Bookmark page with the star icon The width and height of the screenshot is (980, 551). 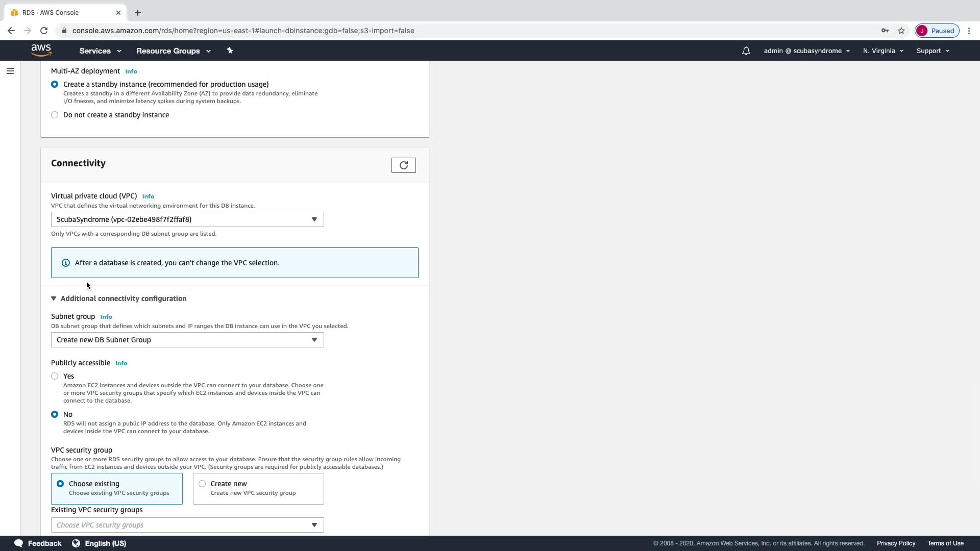pos(901,31)
